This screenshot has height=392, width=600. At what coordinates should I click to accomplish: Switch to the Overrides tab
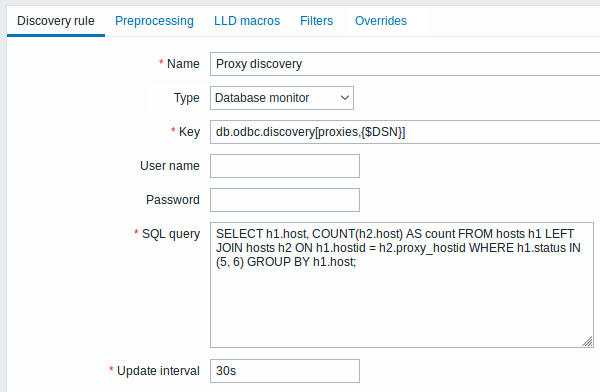[x=381, y=21]
